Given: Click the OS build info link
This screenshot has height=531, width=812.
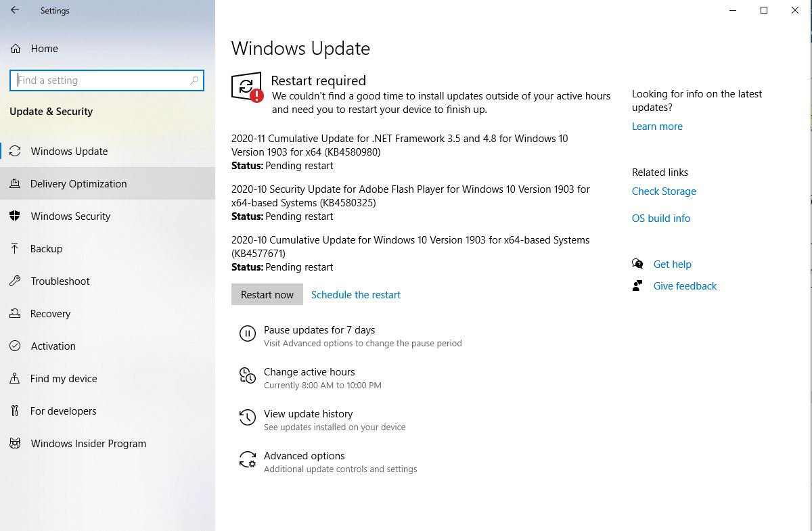Looking at the screenshot, I should 661,218.
